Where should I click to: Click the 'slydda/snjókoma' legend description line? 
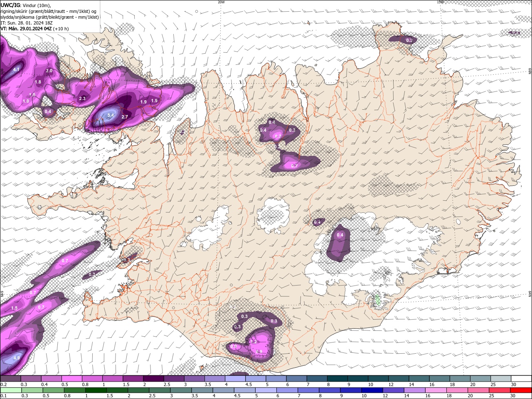tap(49, 17)
